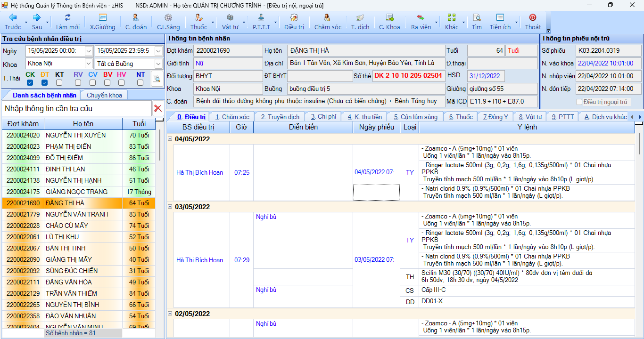644x339 pixels.
Task: Switch to the Chuyển khoa tab
Action: point(104,95)
